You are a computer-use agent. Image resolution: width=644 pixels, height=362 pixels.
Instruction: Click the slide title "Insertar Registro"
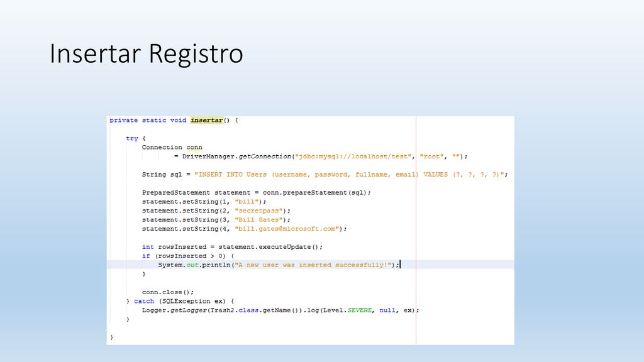click(146, 54)
